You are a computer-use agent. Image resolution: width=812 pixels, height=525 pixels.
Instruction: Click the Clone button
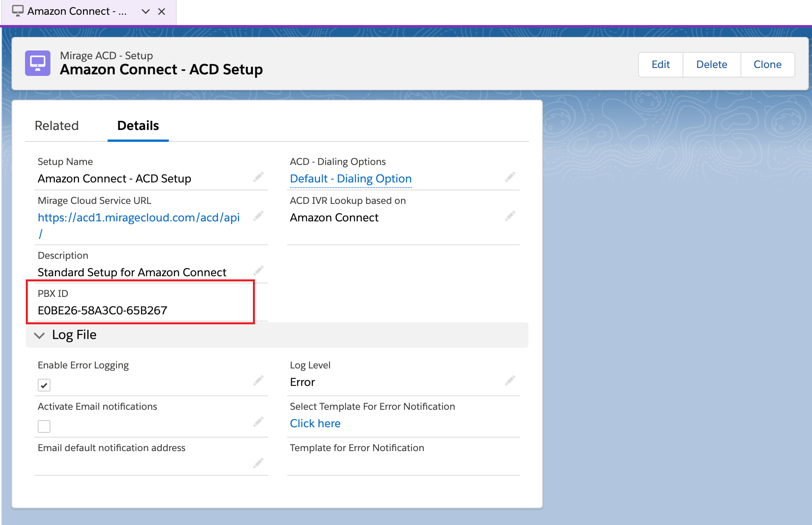tap(768, 64)
